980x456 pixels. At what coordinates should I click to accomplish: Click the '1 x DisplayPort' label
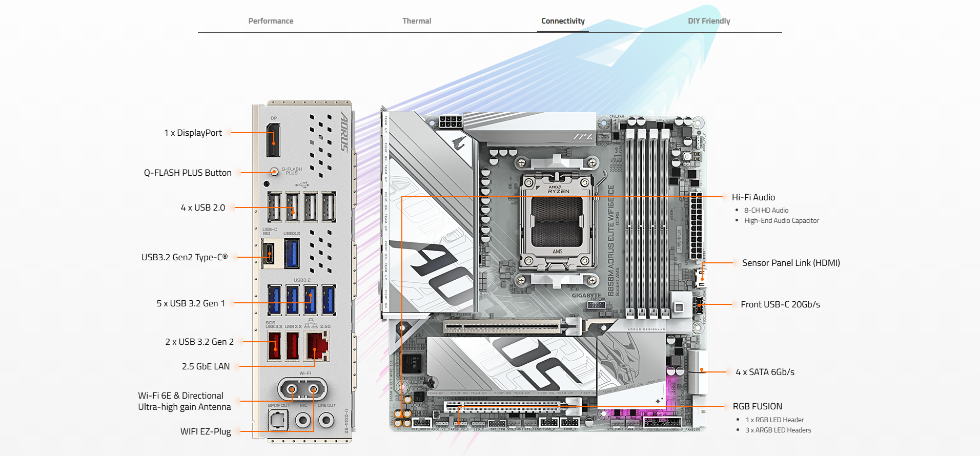(193, 133)
